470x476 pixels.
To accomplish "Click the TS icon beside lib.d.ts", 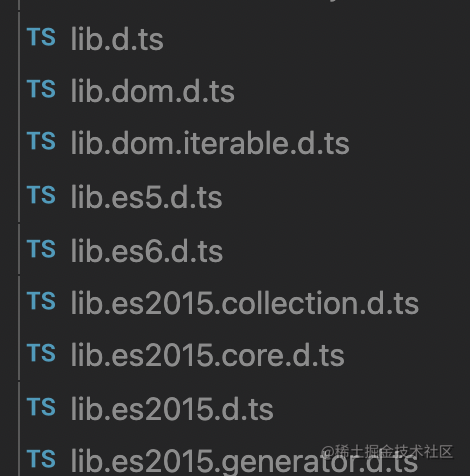I will tap(41, 36).
